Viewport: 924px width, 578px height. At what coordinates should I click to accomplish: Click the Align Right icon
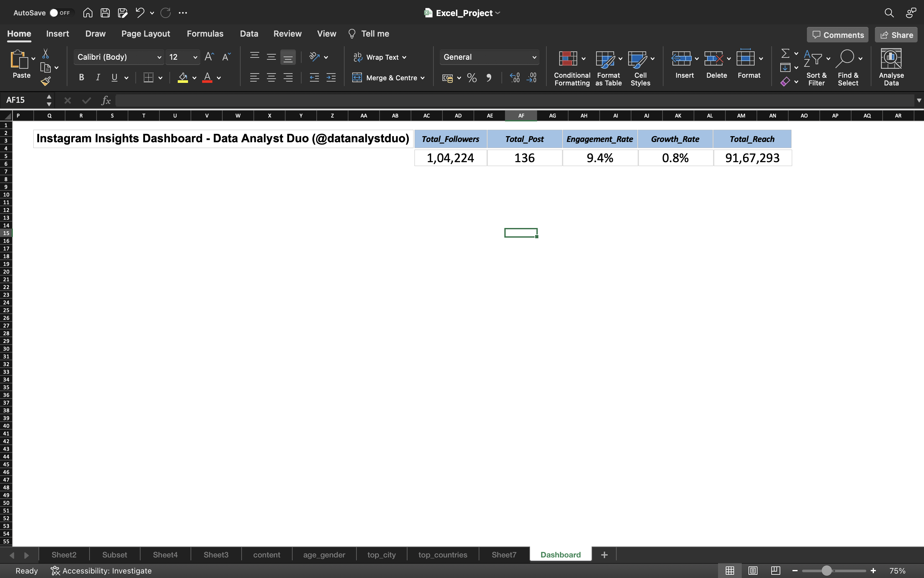[288, 78]
